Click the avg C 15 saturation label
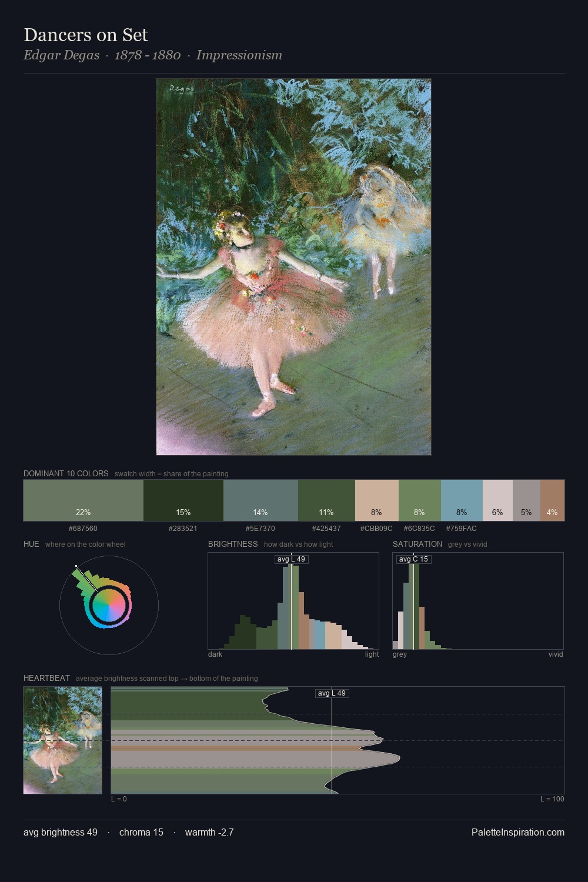 pyautogui.click(x=413, y=559)
